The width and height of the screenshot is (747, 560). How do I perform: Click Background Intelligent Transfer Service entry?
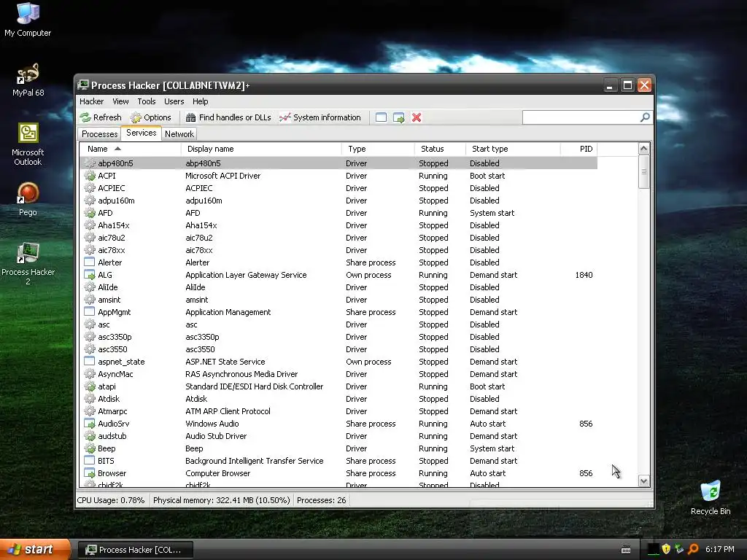point(254,461)
